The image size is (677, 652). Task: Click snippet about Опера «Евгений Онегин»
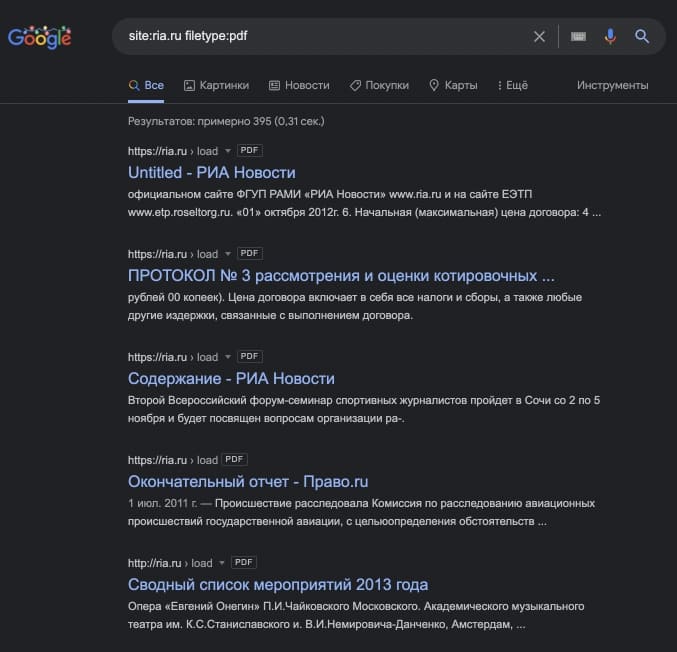click(x=356, y=615)
